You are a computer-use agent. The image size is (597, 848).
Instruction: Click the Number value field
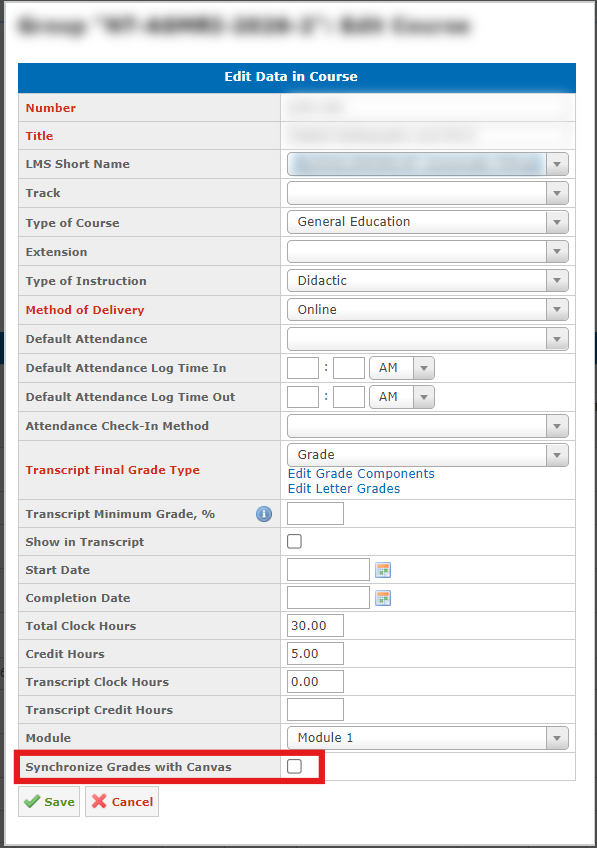428,108
